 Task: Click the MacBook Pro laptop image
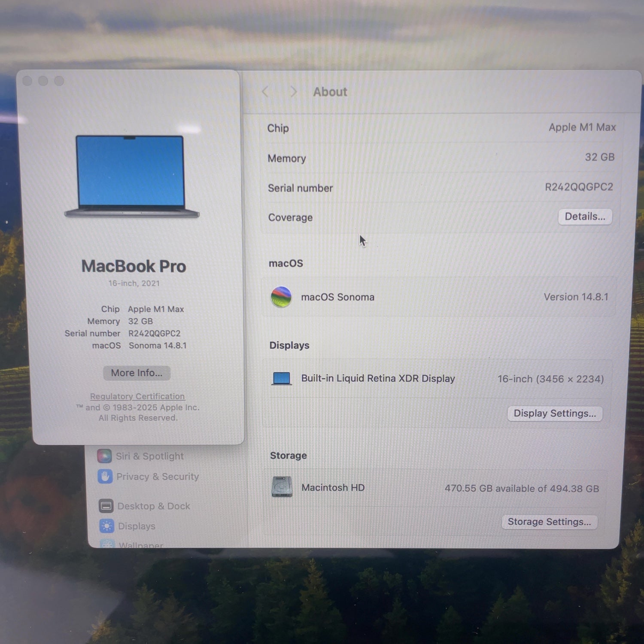coord(131,176)
